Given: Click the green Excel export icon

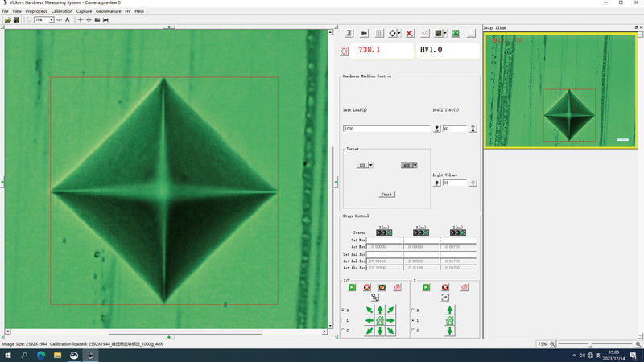Looking at the screenshot, I should [x=455, y=33].
